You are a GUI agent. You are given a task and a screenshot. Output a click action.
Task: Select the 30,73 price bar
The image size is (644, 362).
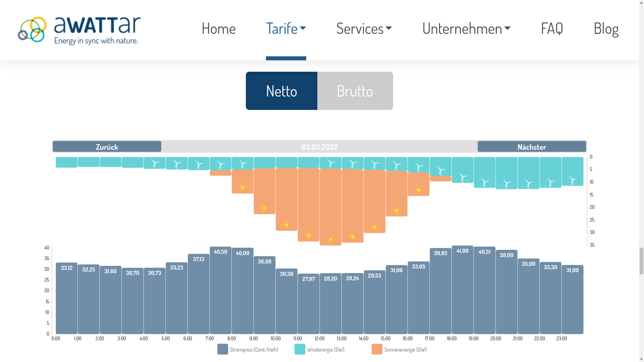point(155,301)
